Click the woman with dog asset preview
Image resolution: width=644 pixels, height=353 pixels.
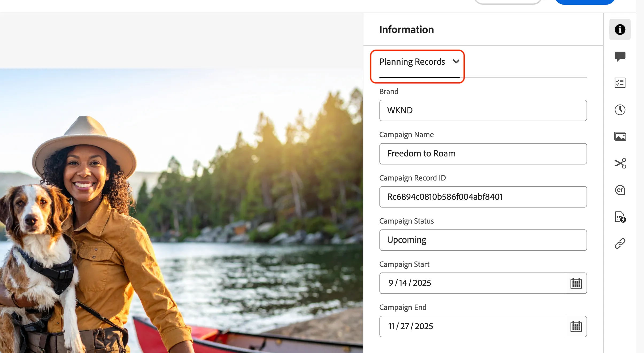tap(181, 211)
